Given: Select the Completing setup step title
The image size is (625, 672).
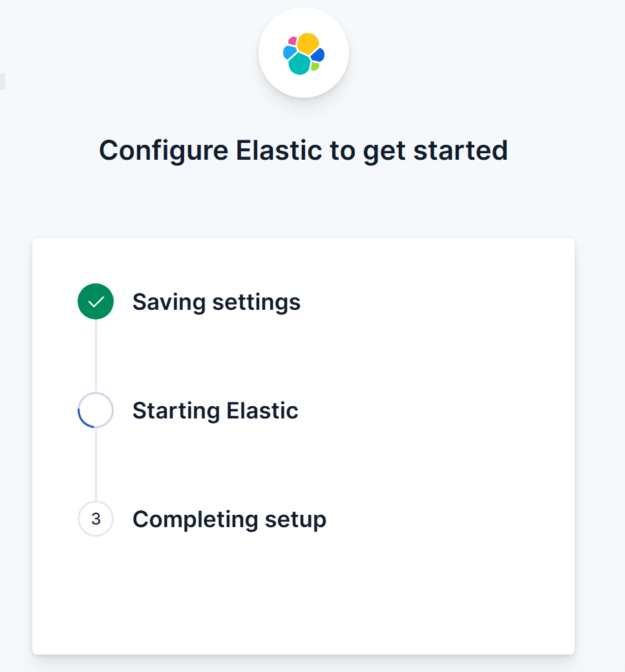Looking at the screenshot, I should (x=229, y=519).
